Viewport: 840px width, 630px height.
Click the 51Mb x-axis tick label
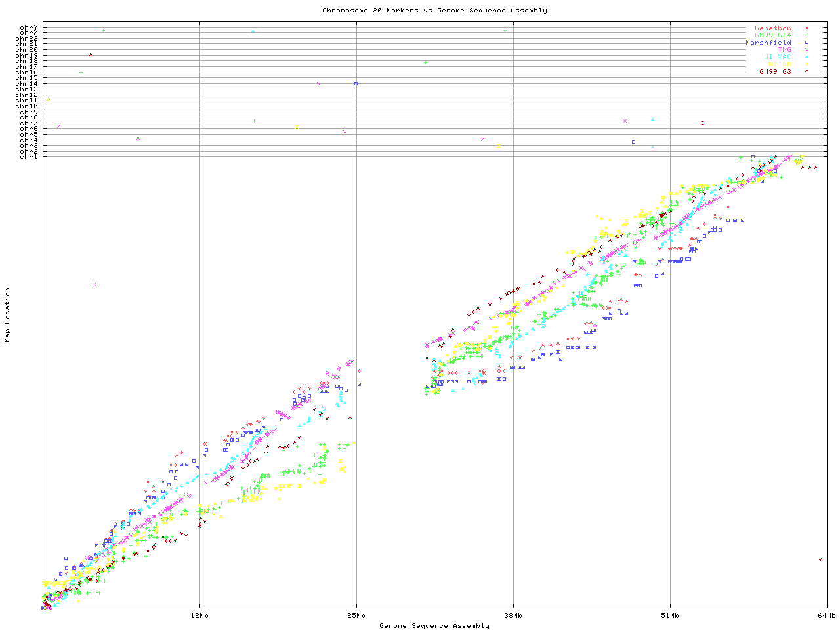(x=670, y=616)
